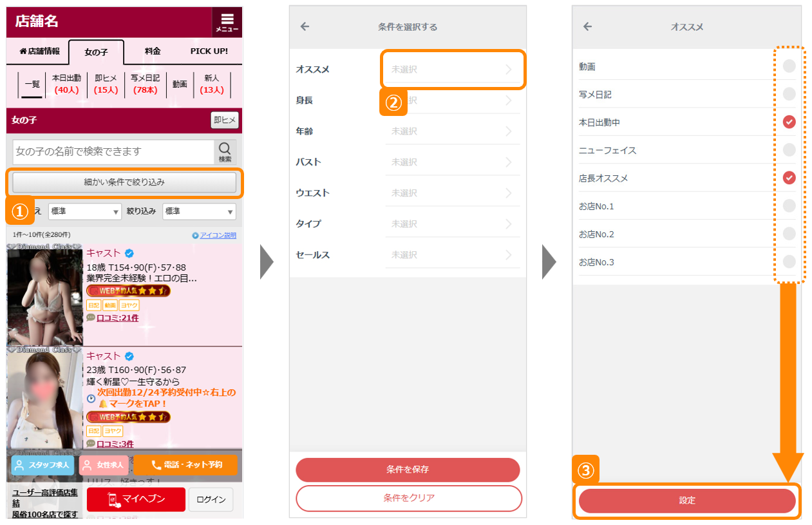Uncheck the 店長オススメ option
Image resolution: width=812 pixels, height=525 pixels.
click(x=789, y=178)
